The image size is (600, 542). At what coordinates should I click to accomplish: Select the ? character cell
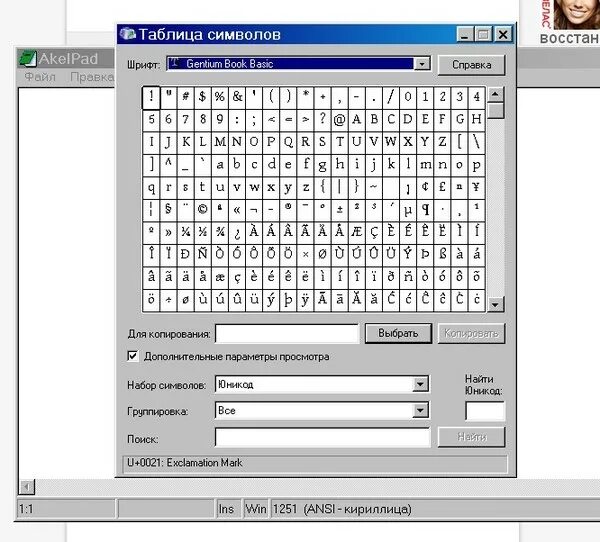tap(322, 120)
